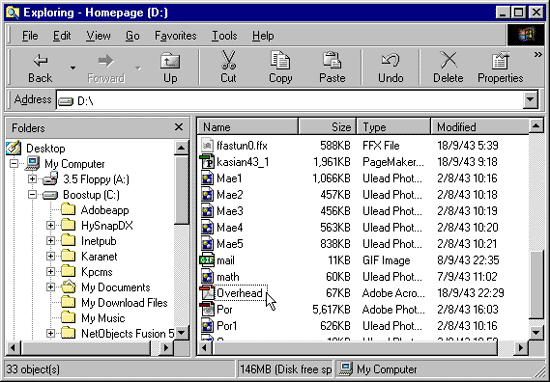Click the Windows logo throbber icon
Screen dimensions: 550x382
pyautogui.click(x=526, y=35)
